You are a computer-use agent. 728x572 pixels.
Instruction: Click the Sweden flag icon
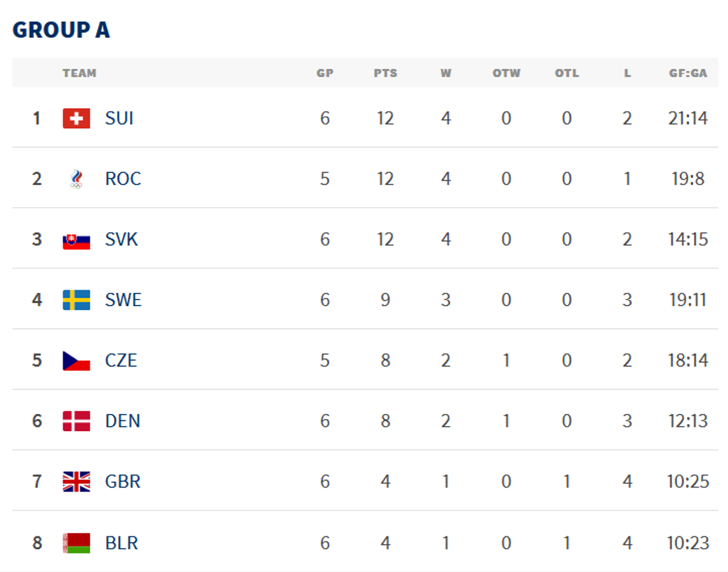(76, 300)
